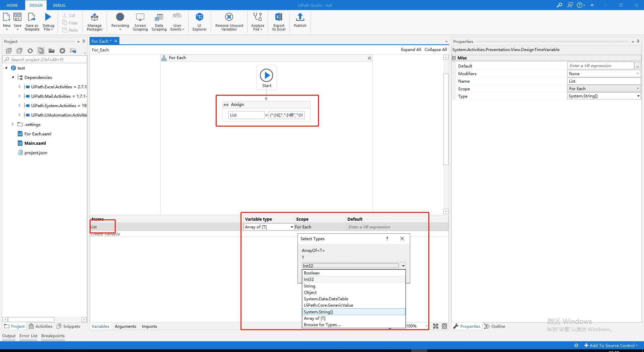644x352 pixels.
Task: Expand UiPath.Mail.Activities dependency
Action: tap(19, 96)
